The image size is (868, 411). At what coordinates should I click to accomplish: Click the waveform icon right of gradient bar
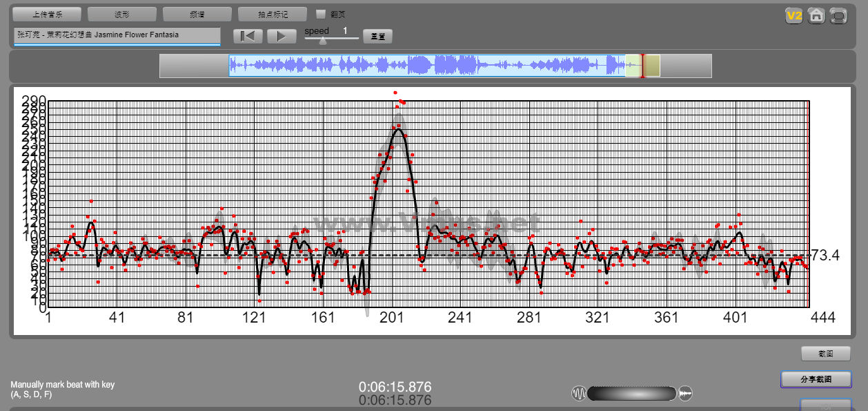point(685,394)
